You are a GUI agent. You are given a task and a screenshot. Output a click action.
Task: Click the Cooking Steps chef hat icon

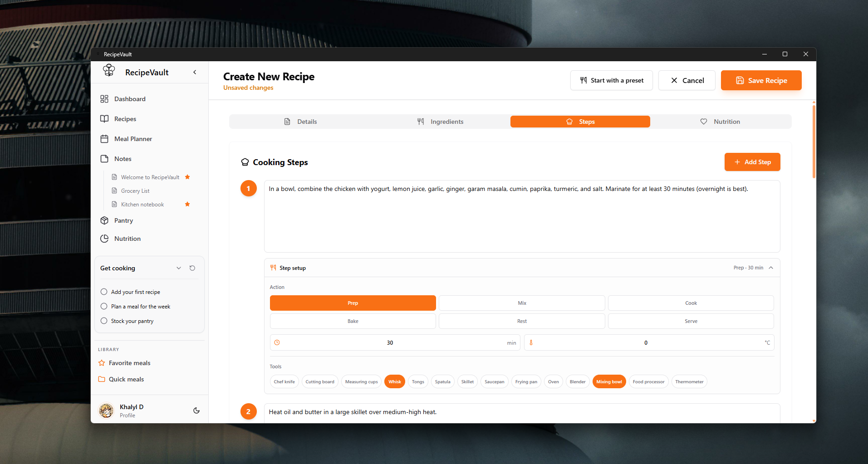(245, 162)
